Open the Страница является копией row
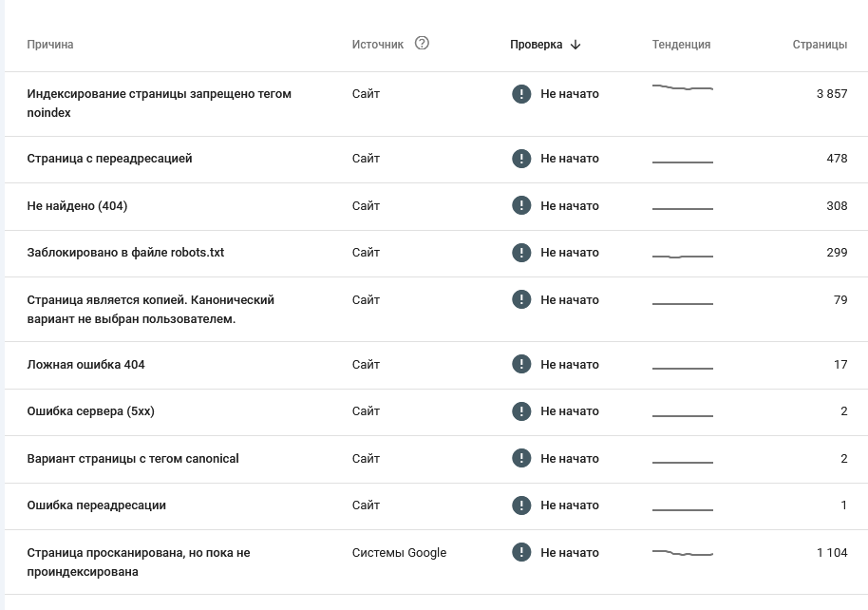This screenshot has height=610, width=868. tap(150, 310)
